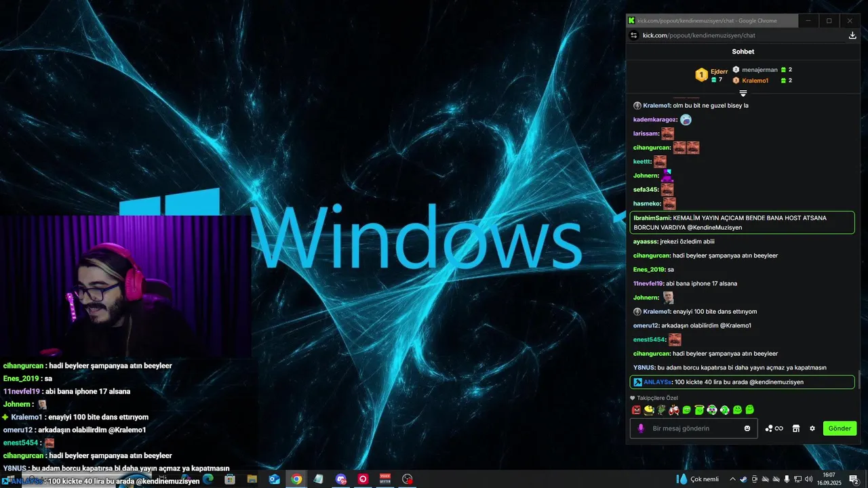Click the kick.com address bar URL
The height and width of the screenshot is (488, 868).
(x=699, y=35)
